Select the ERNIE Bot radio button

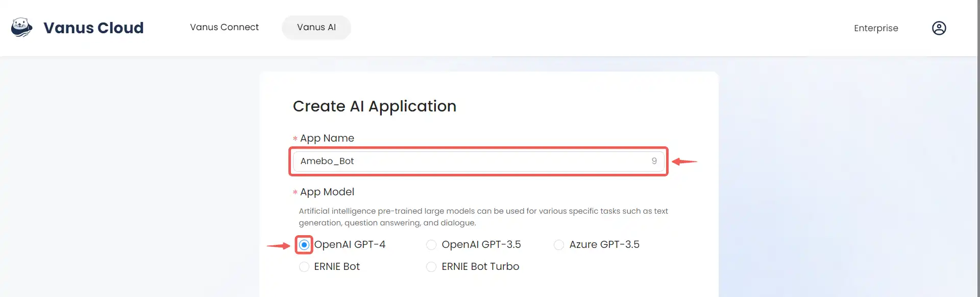(x=304, y=267)
